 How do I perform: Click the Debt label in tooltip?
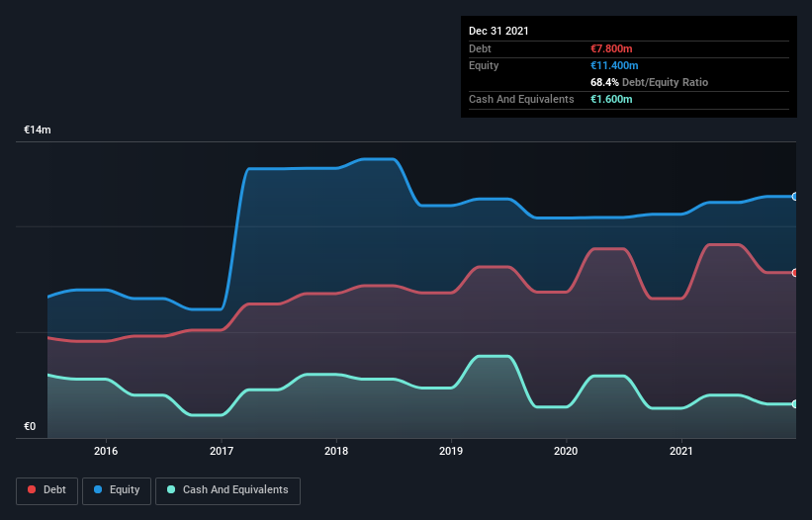pyautogui.click(x=480, y=48)
